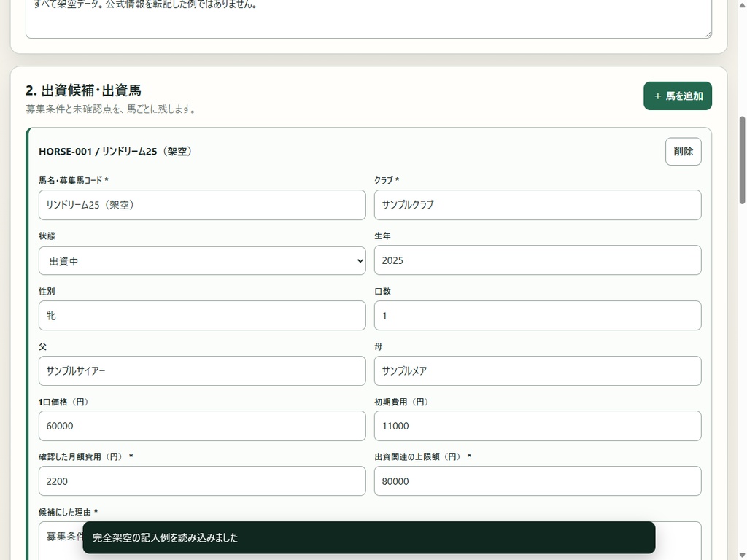Click the 募集条件と未確認点を description text
The height and width of the screenshot is (560, 747).
(111, 109)
